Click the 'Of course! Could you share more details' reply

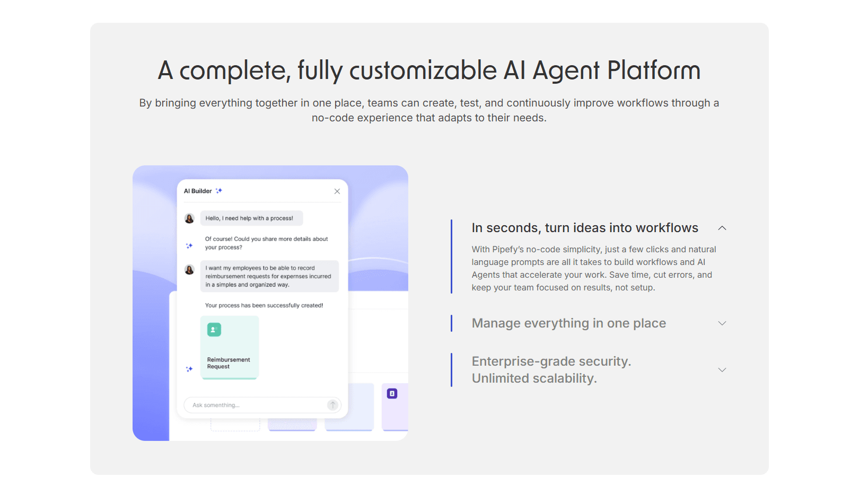click(267, 243)
